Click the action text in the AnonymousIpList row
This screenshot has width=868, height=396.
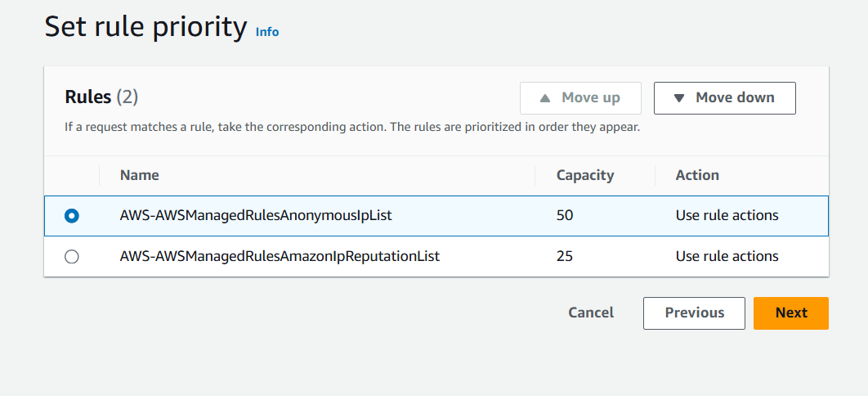click(727, 216)
